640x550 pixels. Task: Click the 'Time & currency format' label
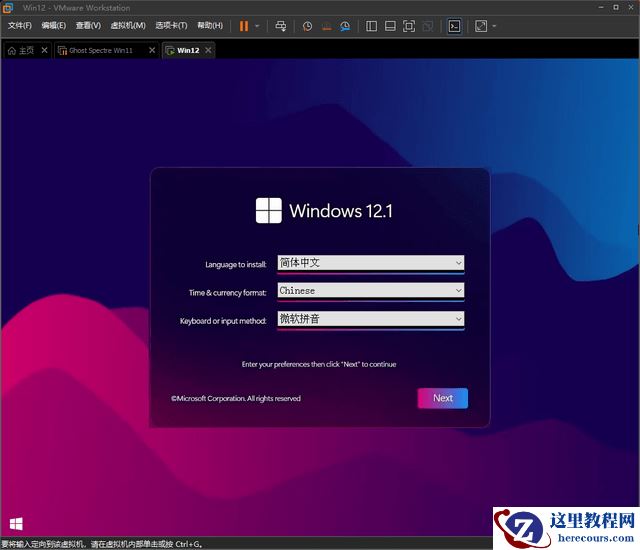[x=227, y=293]
